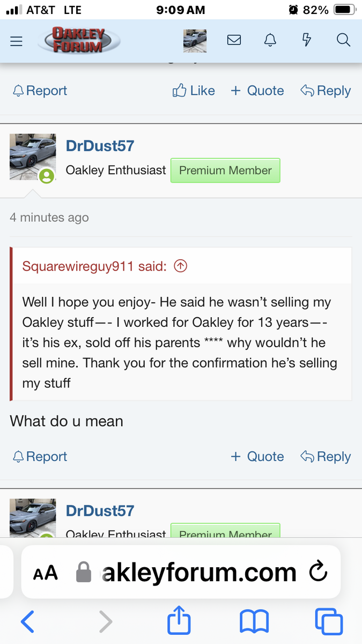The image size is (362, 644).
Task: Like the post above DrDust57
Action: click(x=194, y=91)
